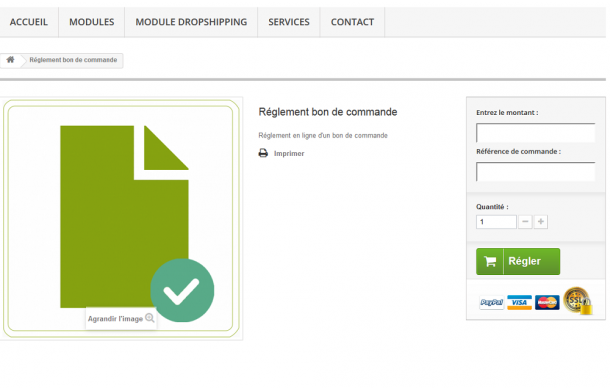Click the breadcrumb text Réglement bon de commande

73,60
